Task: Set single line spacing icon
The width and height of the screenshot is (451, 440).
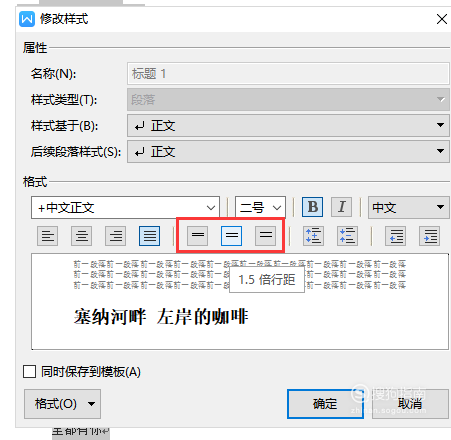Action: click(x=198, y=236)
